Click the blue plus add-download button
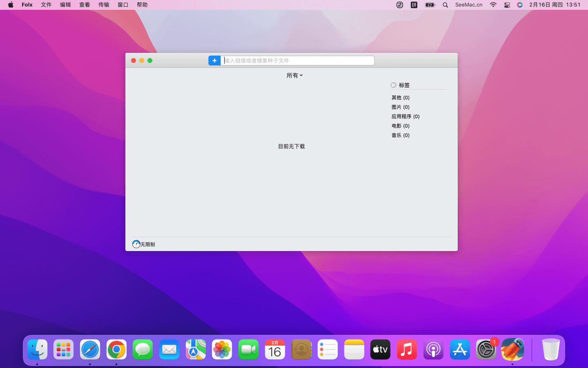The height and width of the screenshot is (368, 588). pyautogui.click(x=214, y=61)
